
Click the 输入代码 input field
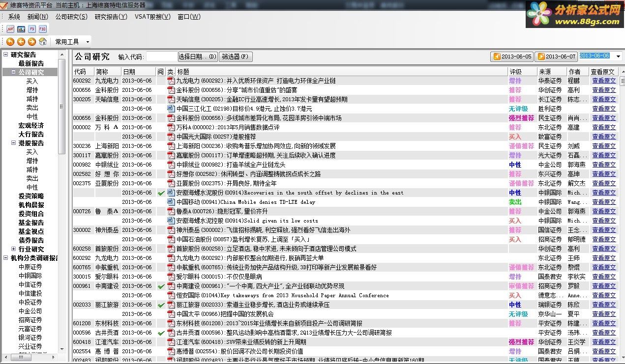161,56
